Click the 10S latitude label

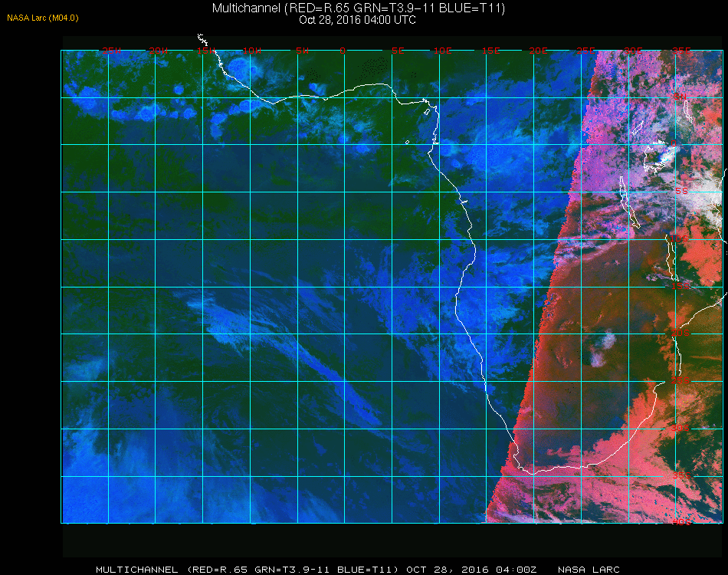(x=679, y=238)
